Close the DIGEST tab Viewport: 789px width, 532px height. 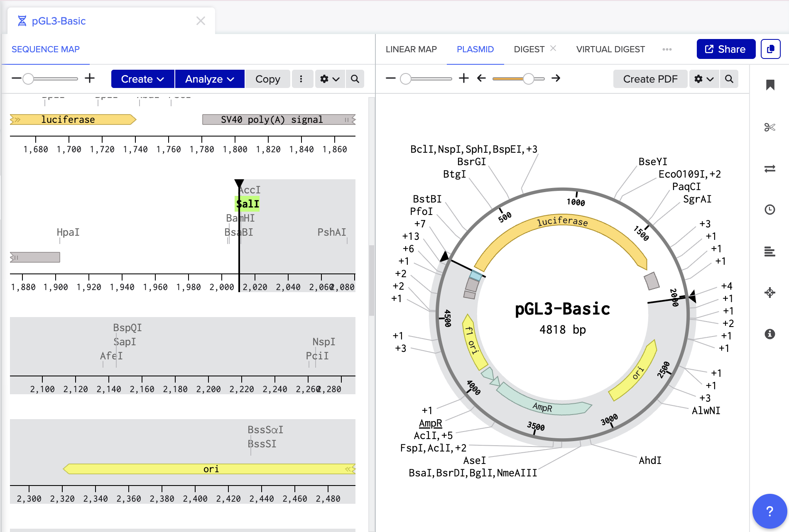pyautogui.click(x=553, y=48)
